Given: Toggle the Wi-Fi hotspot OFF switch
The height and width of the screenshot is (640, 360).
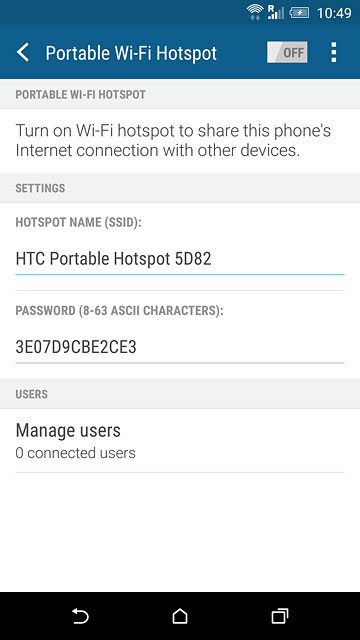Looking at the screenshot, I should [x=287, y=52].
